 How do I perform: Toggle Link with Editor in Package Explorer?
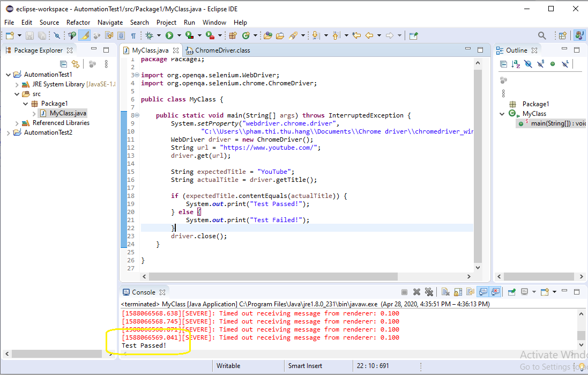click(76, 64)
